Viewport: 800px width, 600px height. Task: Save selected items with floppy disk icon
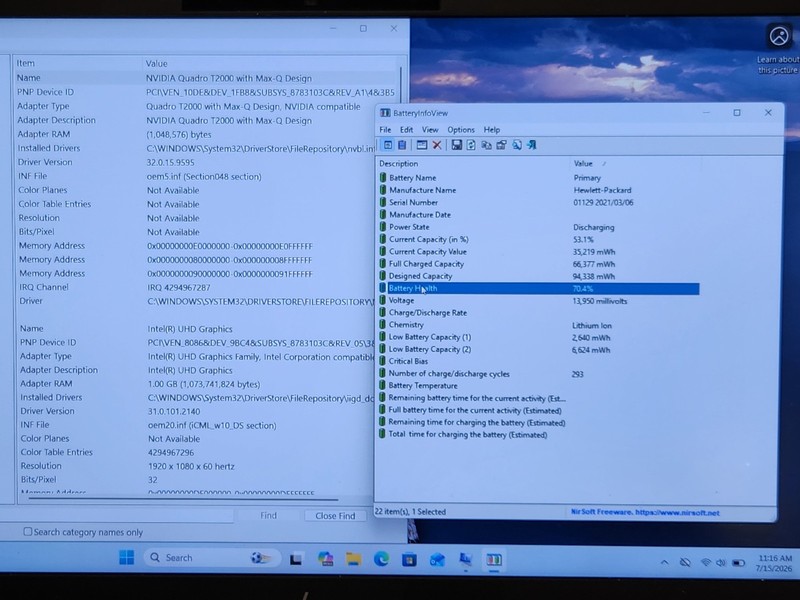[456, 145]
